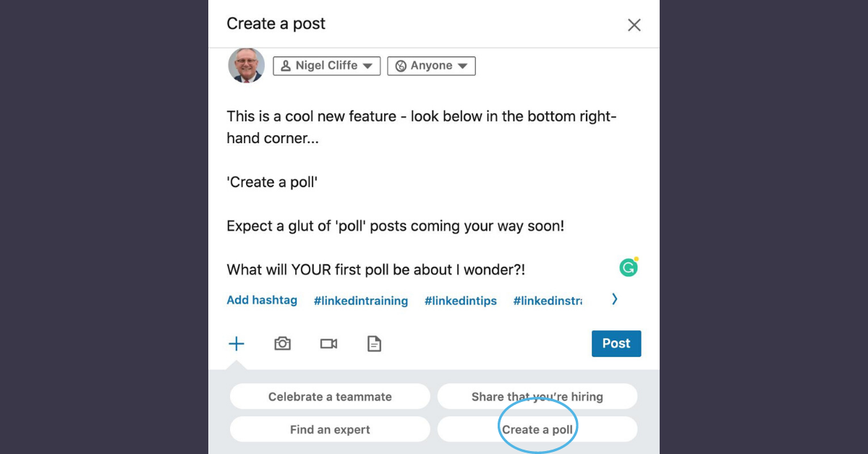Click the Post button
Viewport: 868px width, 454px height.
[x=616, y=343]
